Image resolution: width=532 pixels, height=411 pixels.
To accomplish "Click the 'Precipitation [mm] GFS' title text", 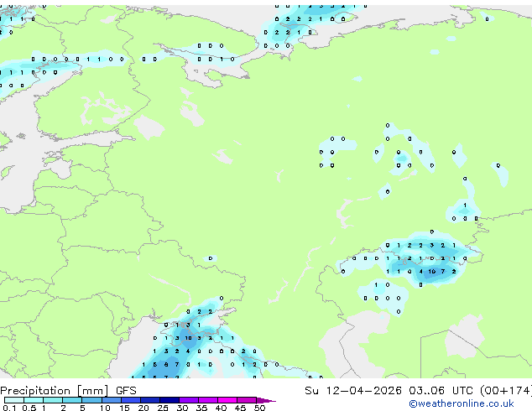I will point(68,391).
